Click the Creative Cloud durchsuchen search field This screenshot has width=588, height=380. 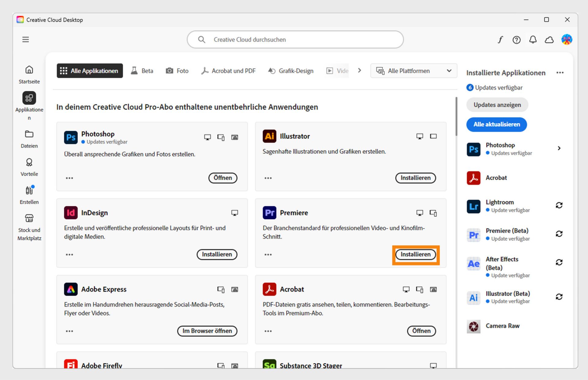coord(295,40)
